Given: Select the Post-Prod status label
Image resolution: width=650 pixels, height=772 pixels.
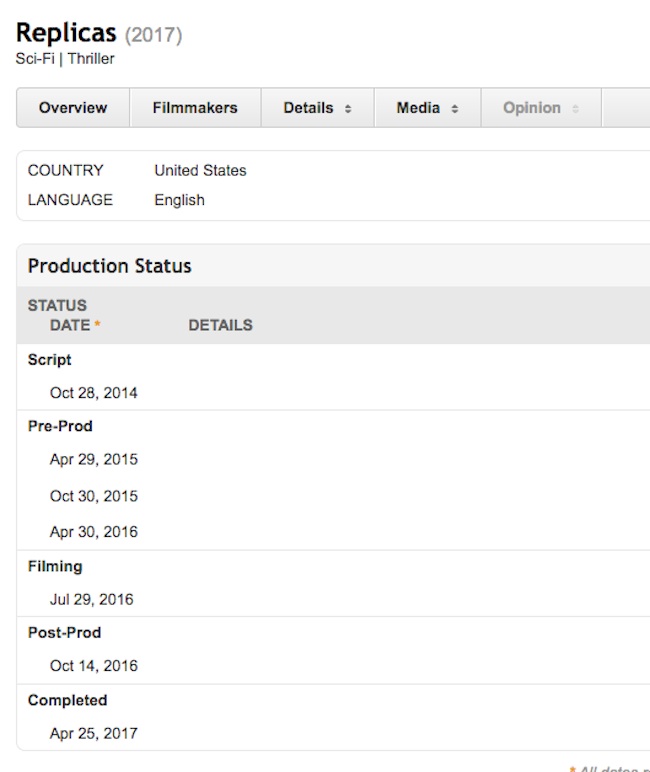Looking at the screenshot, I should 64,633.
